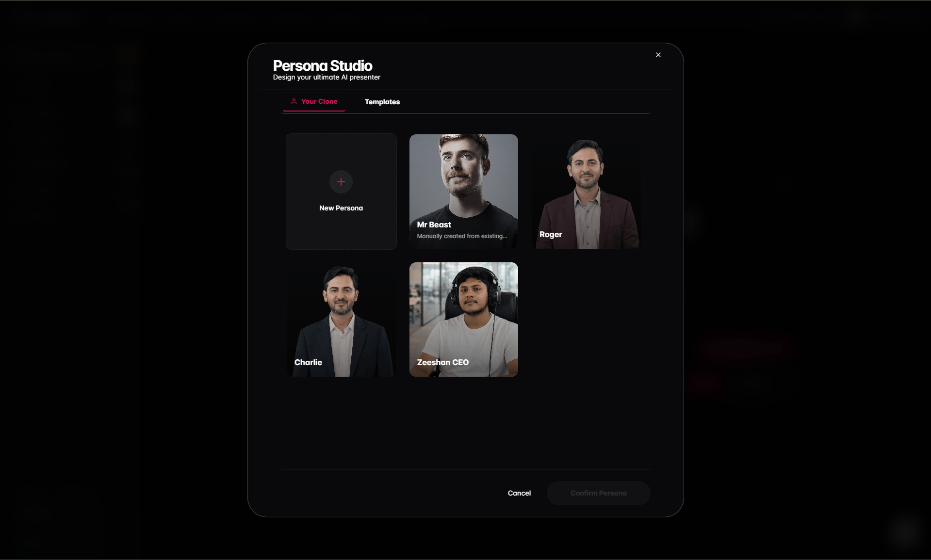Click the Cancel button
Screen dimensions: 931x560
point(519,493)
